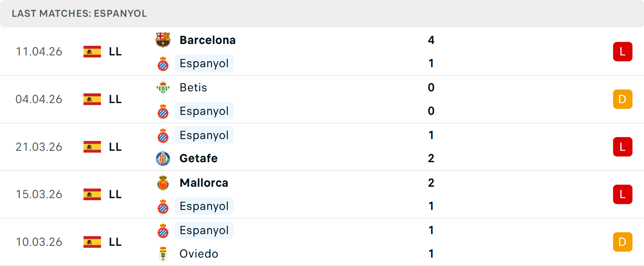Image resolution: width=644 pixels, height=266 pixels.
Task: Click the Getafe club crest
Action: (x=163, y=159)
